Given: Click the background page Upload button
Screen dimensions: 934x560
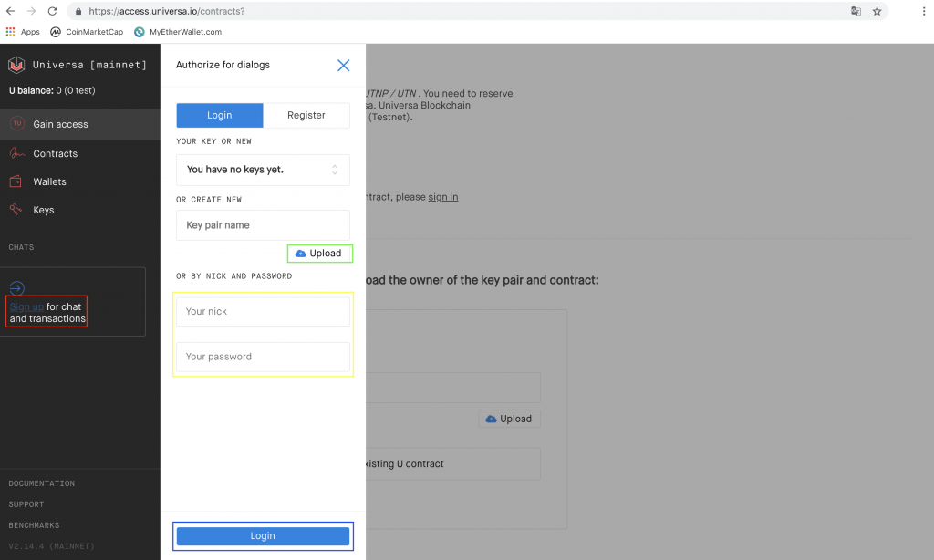Looking at the screenshot, I should (x=509, y=419).
